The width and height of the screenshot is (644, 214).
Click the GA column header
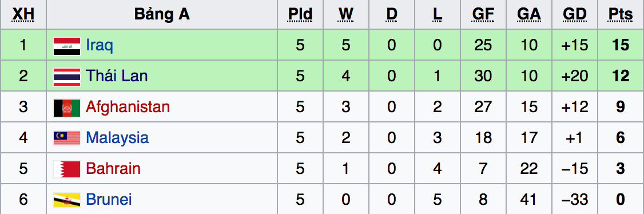[529, 15]
